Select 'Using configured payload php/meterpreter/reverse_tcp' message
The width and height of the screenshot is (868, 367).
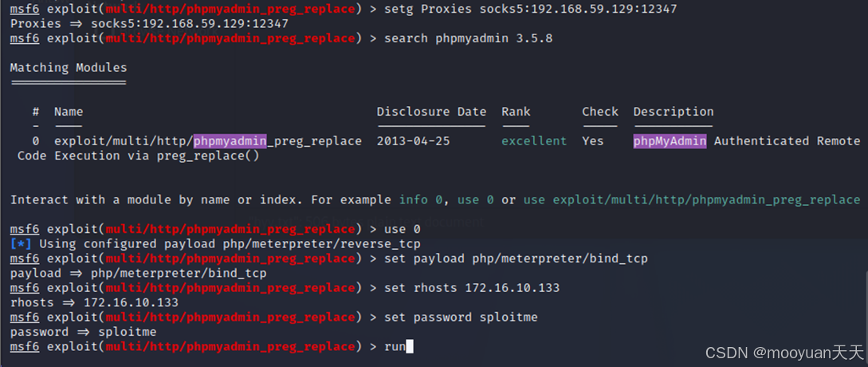[x=230, y=243]
